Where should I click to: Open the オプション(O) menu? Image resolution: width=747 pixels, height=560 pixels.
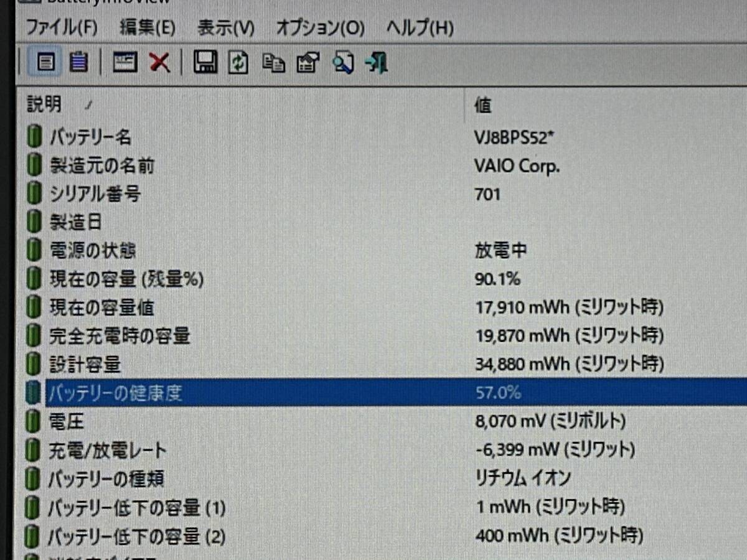(320, 27)
